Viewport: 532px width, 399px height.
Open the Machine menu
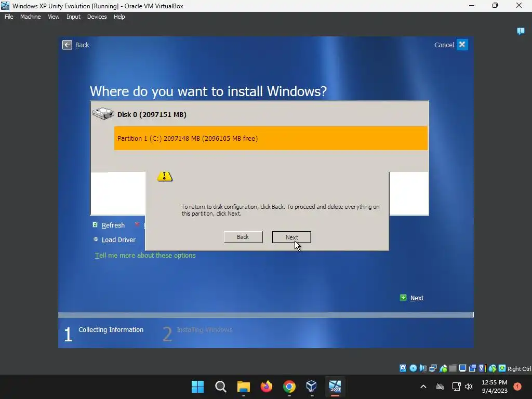pyautogui.click(x=31, y=17)
